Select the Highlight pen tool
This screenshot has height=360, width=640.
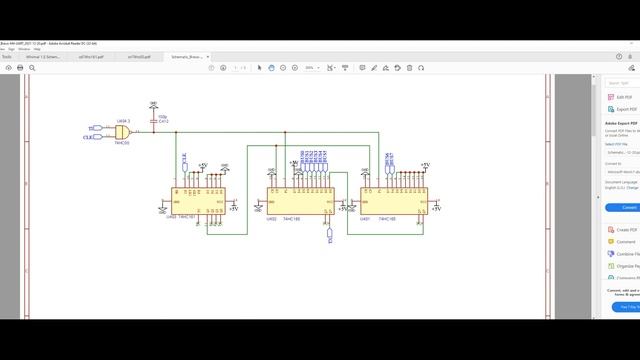coord(374,68)
